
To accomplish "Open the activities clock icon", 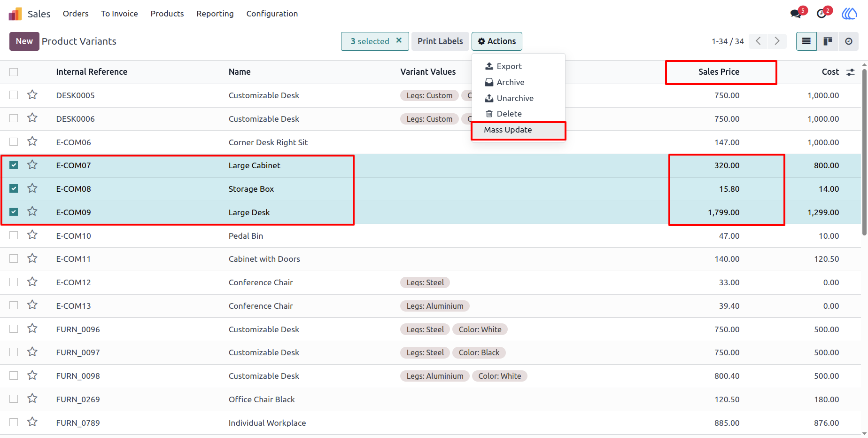I will click(x=821, y=14).
